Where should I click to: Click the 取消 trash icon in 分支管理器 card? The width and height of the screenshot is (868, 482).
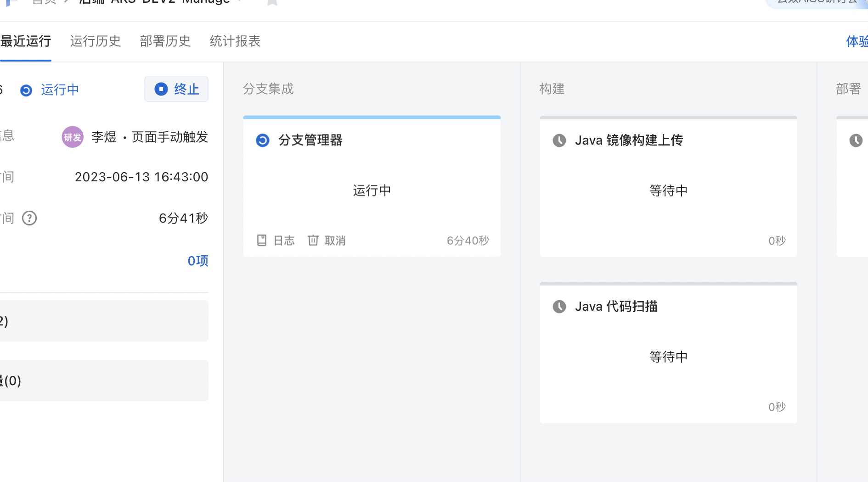[x=313, y=240]
